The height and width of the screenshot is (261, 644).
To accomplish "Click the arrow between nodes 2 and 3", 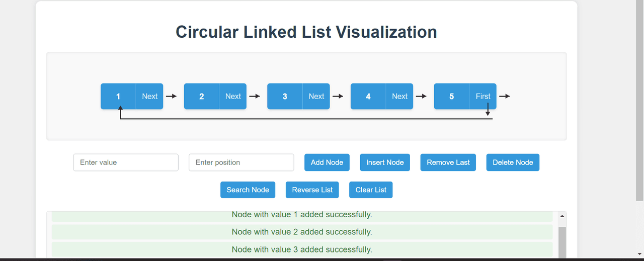I will click(255, 96).
